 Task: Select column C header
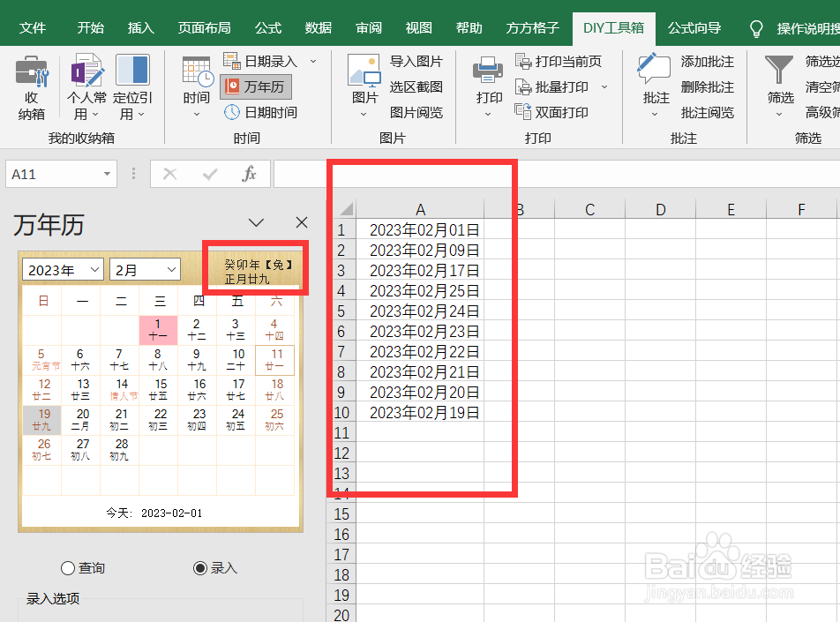589,209
